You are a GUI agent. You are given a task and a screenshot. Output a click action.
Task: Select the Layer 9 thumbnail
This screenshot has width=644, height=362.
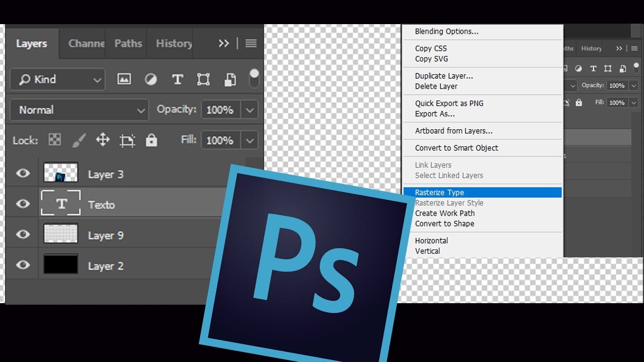[61, 234]
